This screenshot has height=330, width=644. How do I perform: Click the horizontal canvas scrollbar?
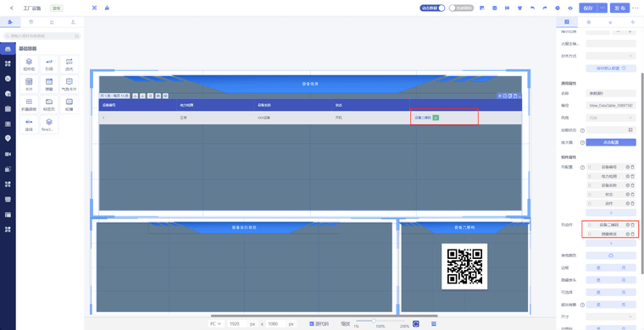324,316
